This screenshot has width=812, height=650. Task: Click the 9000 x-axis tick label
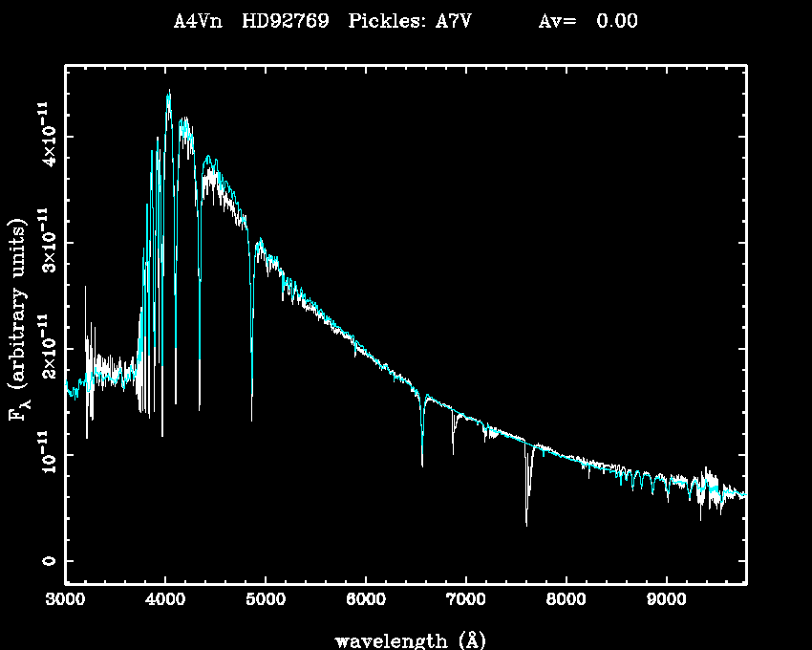pos(666,601)
